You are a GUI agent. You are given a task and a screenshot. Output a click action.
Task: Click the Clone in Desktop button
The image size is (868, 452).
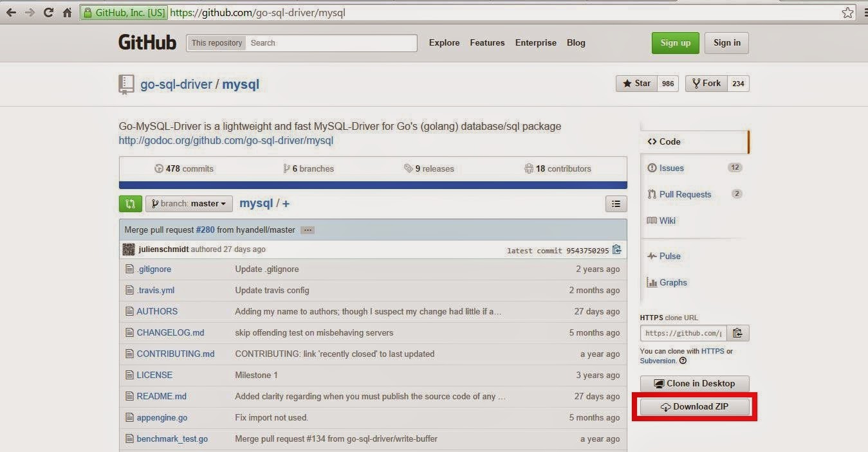coord(694,384)
